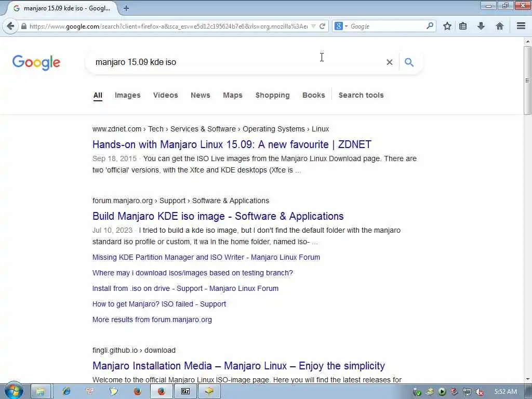The image size is (532, 399).
Task: Click the yellow box icon taskbar button
Action: tap(209, 392)
